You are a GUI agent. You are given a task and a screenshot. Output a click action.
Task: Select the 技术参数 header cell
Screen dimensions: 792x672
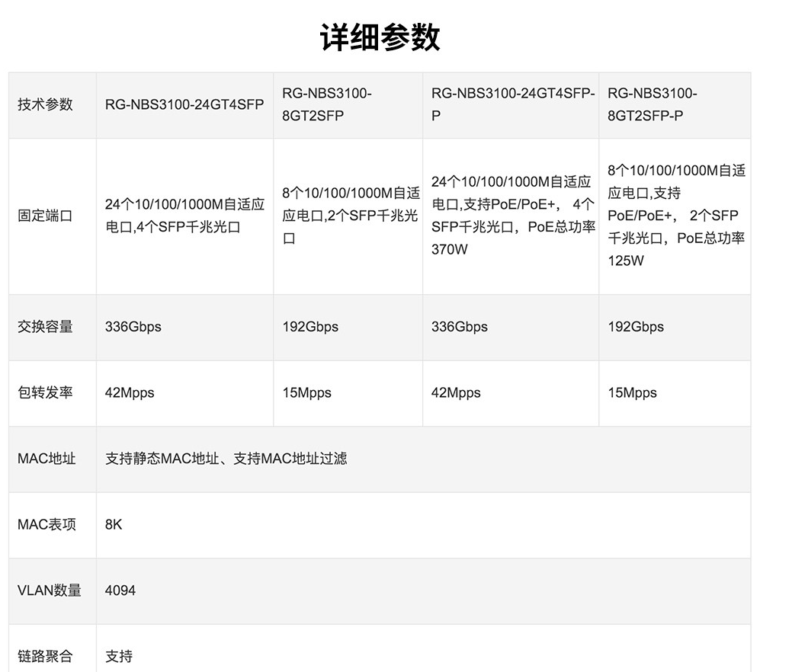coord(45,105)
